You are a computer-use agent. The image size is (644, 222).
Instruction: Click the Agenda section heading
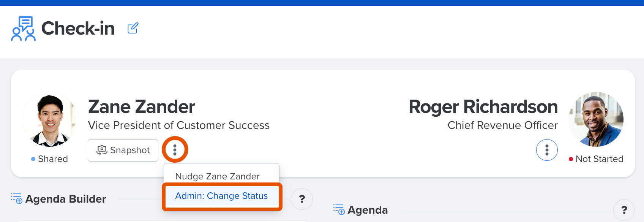[368, 210]
